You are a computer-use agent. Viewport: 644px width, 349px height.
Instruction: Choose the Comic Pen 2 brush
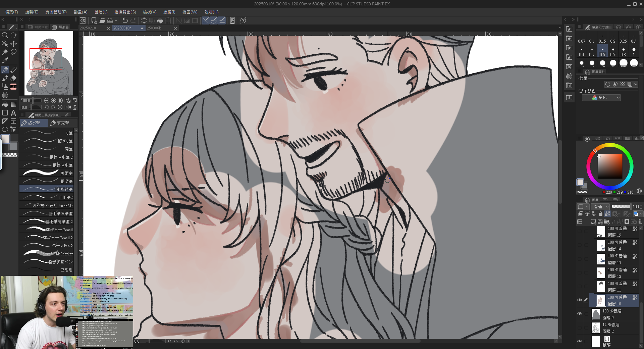click(x=47, y=246)
